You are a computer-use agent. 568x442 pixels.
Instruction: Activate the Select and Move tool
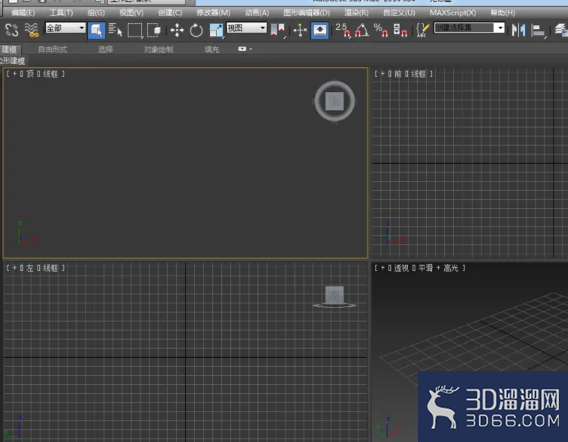[177, 30]
